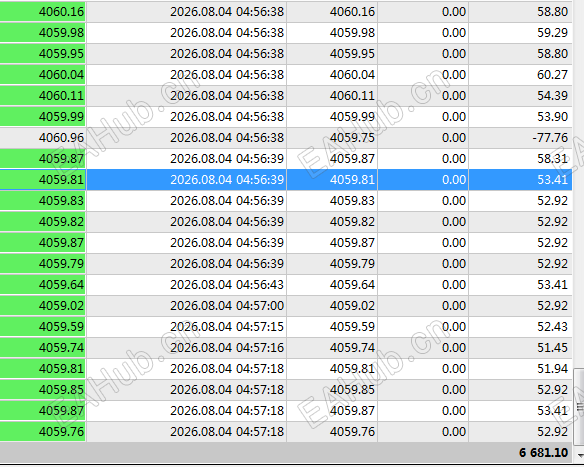
Task: Click profit value 51.45
Action: [552, 348]
